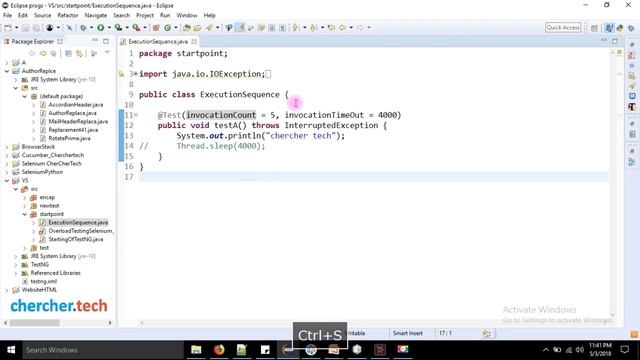Click the New Java Class icon
Screen dimensions: 640x360
[168, 28]
